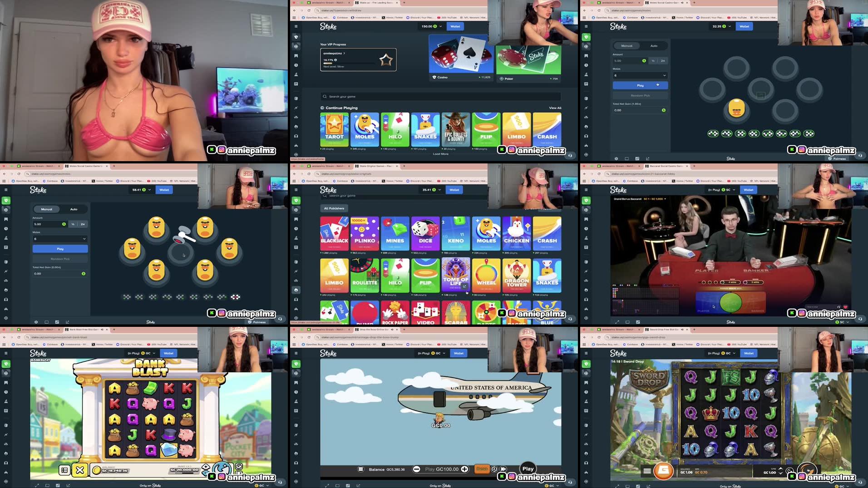Open SC currency dropdown above baccarat table
Image resolution: width=868 pixels, height=488 pixels.
click(x=722, y=190)
